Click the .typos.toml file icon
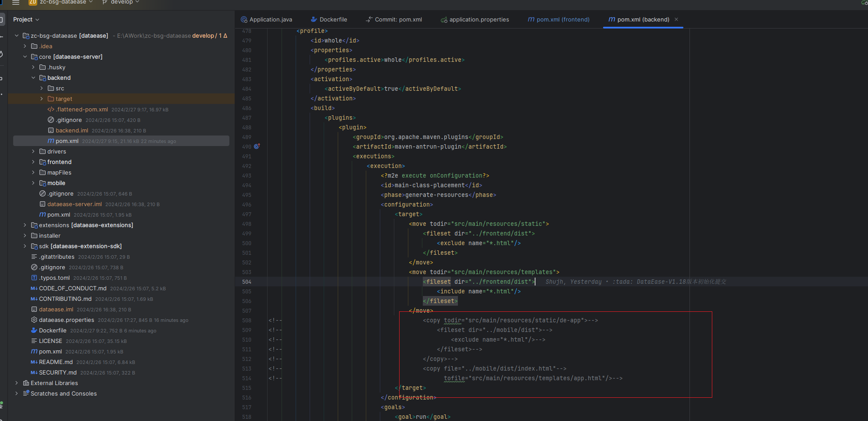This screenshot has height=421, width=868. click(34, 278)
